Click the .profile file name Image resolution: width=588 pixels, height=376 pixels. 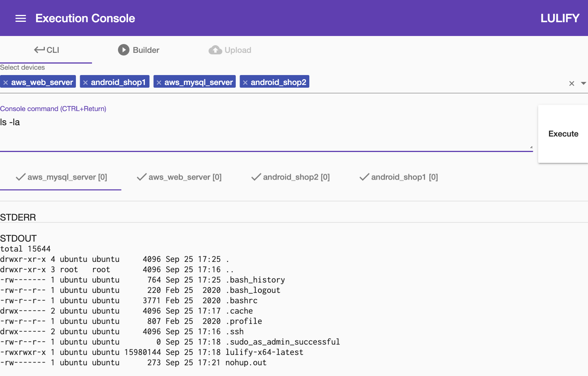tap(244, 321)
